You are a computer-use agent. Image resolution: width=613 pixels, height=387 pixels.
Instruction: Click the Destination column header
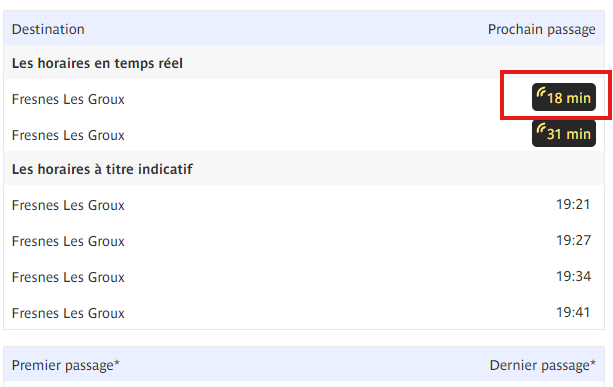(x=48, y=29)
